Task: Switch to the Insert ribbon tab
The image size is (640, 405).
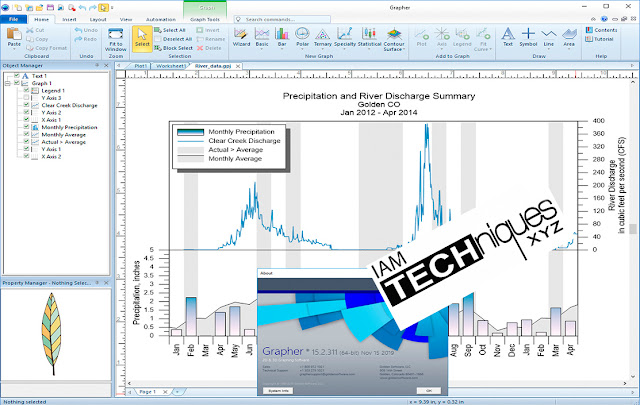Action: click(69, 19)
